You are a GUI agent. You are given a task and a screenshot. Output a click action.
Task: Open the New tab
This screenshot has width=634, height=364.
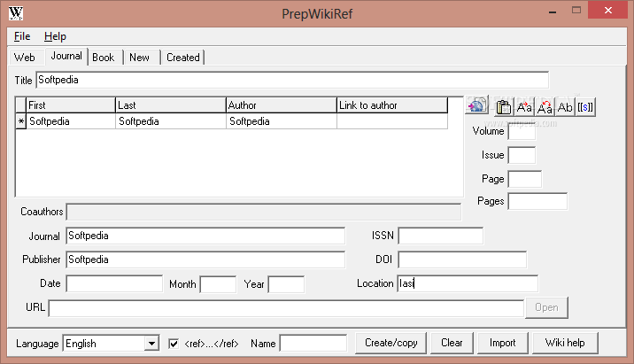[x=140, y=58]
